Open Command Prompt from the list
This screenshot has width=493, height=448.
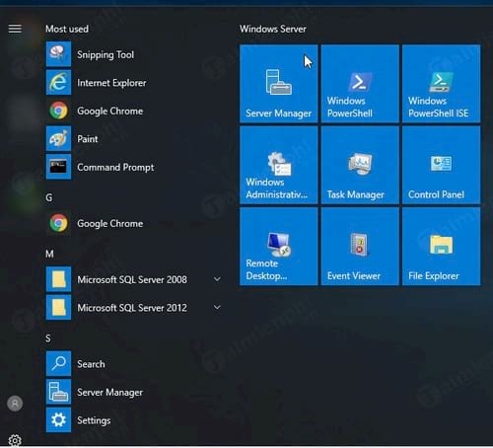135,167
